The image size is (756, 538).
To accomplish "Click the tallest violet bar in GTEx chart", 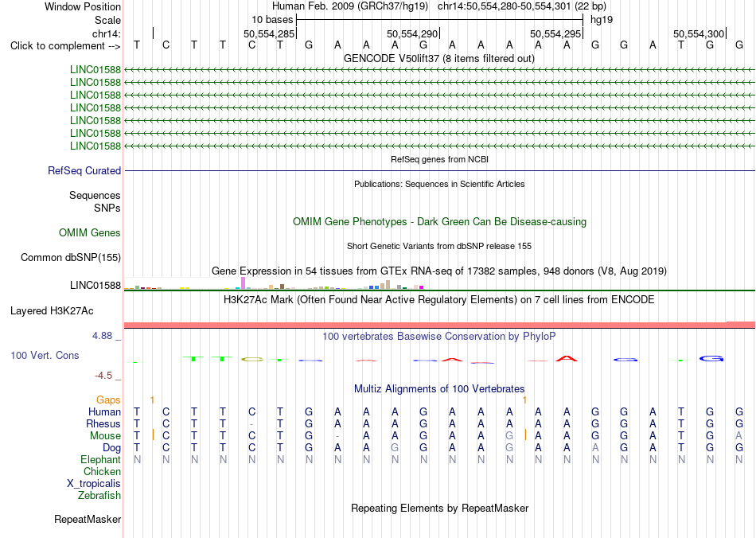I will click(244, 283).
